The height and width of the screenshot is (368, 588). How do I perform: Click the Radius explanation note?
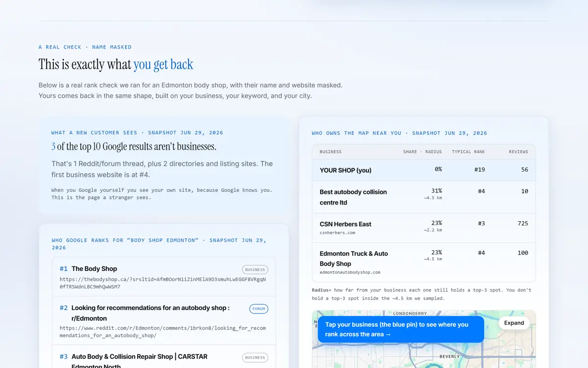[x=421, y=294]
